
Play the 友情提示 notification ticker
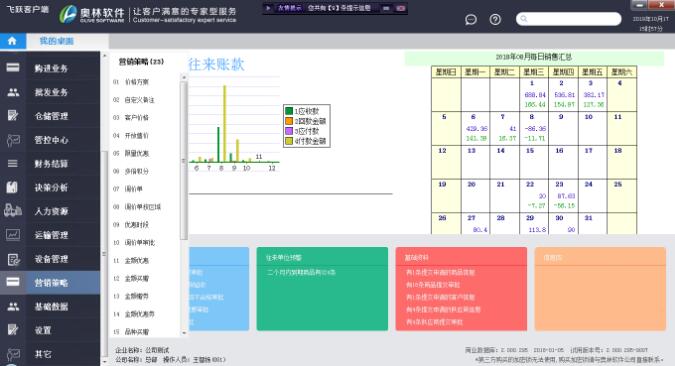pos(268,8)
